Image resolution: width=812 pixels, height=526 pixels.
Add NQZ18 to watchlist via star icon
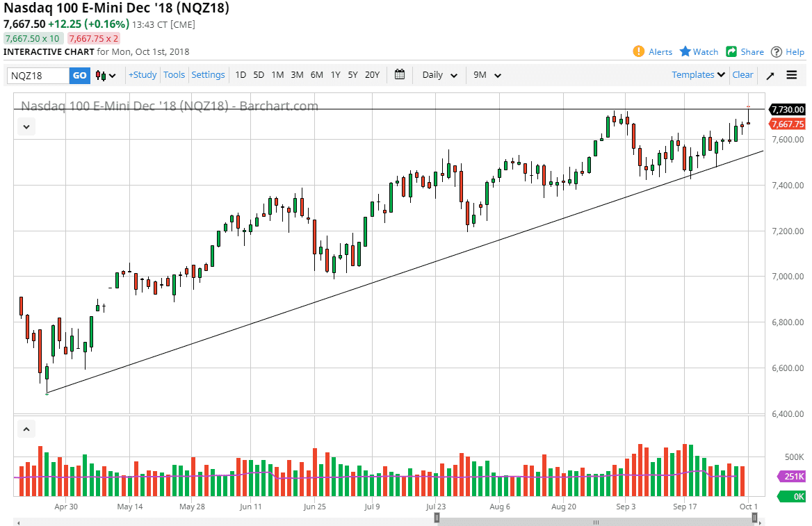[x=685, y=51]
